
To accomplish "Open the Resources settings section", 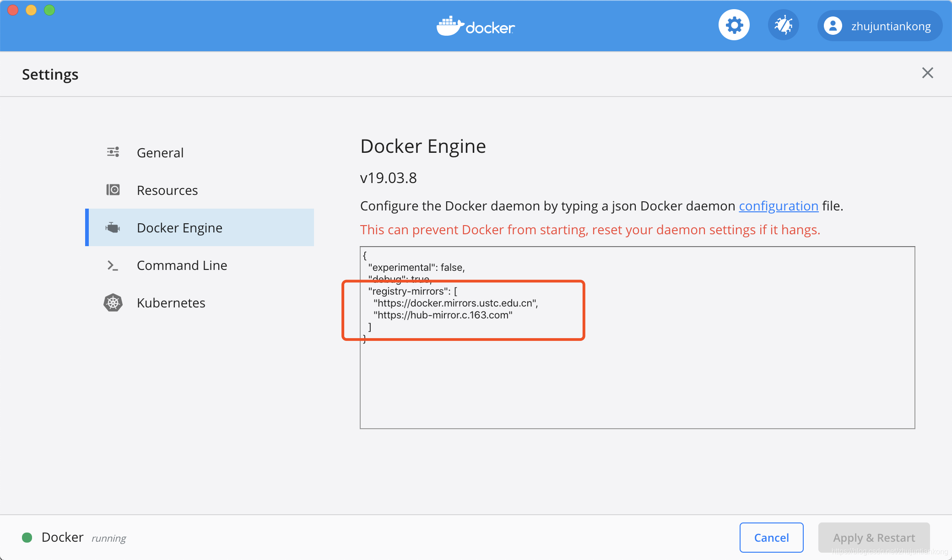I will click(168, 190).
